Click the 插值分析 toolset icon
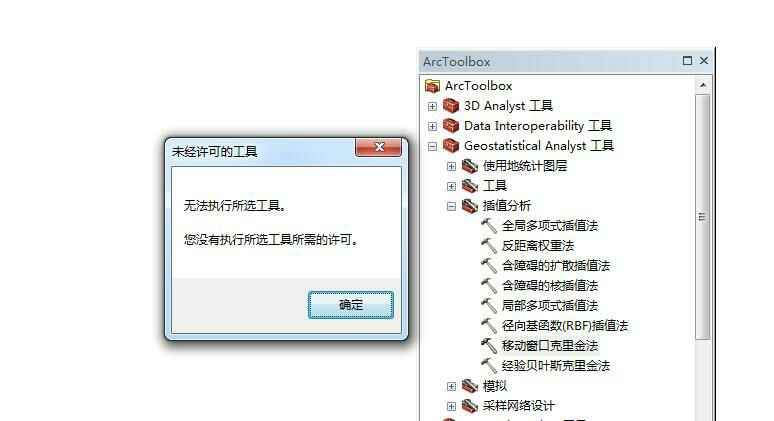This screenshot has height=421, width=774. pyautogui.click(x=469, y=206)
